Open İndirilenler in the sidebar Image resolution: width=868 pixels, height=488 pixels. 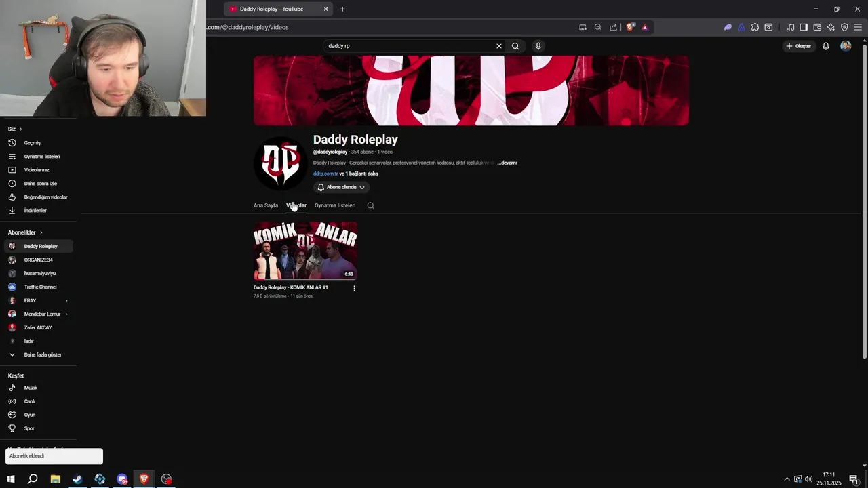38,211
